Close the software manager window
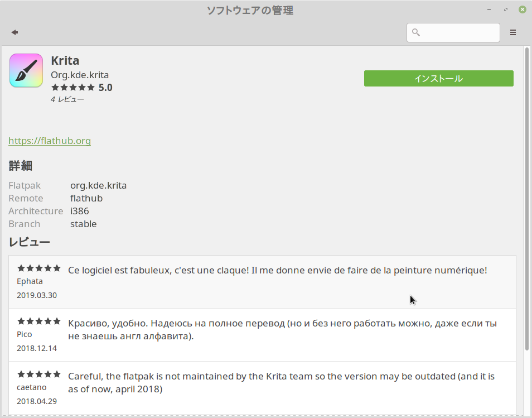Viewport: 532px width, 418px height. [523, 9]
